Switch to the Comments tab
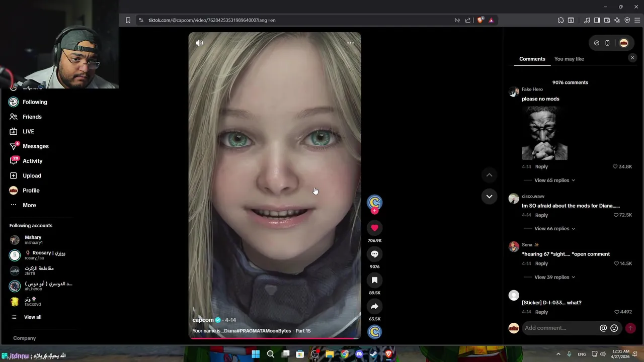This screenshot has width=644, height=362. coord(532,59)
